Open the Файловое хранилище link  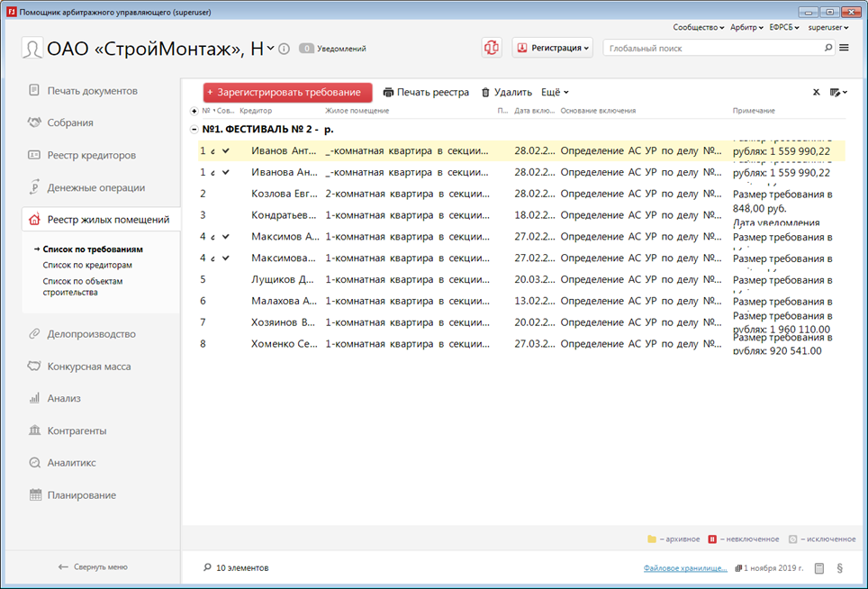pyautogui.click(x=685, y=568)
